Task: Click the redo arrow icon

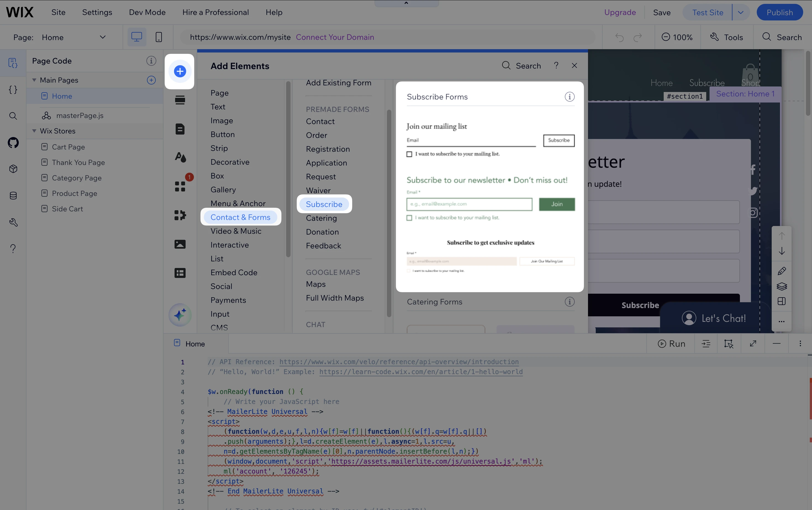Action: (x=637, y=37)
